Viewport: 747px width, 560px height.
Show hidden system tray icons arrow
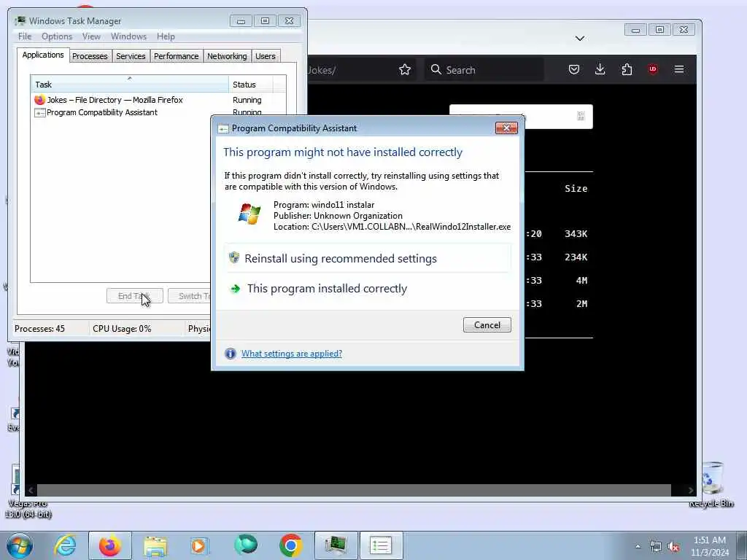click(x=638, y=546)
